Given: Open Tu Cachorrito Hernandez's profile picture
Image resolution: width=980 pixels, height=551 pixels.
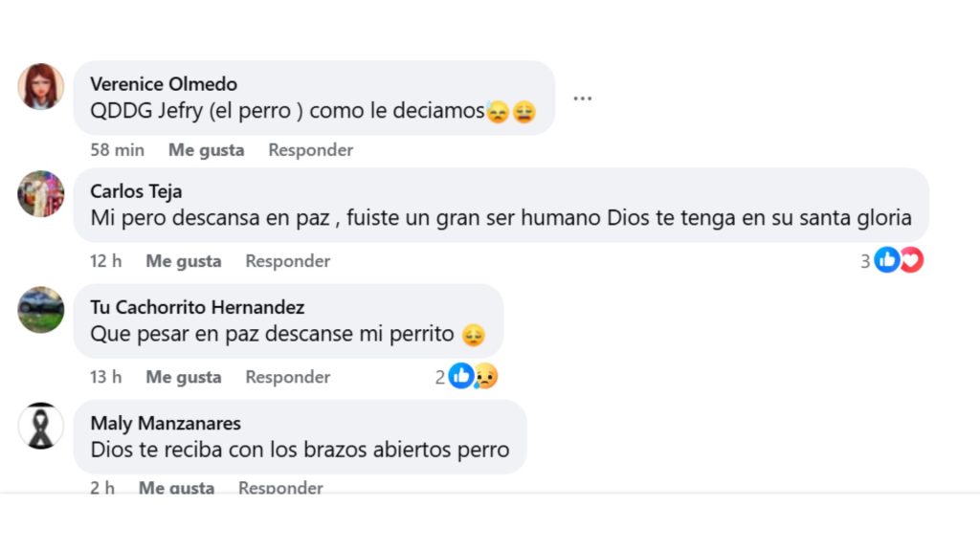Looking at the screenshot, I should (x=40, y=313).
